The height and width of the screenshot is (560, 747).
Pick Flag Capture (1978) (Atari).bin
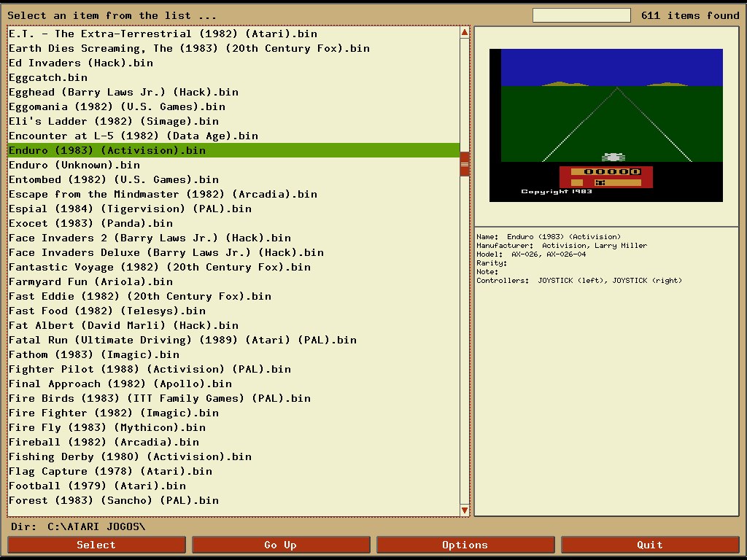click(x=110, y=471)
